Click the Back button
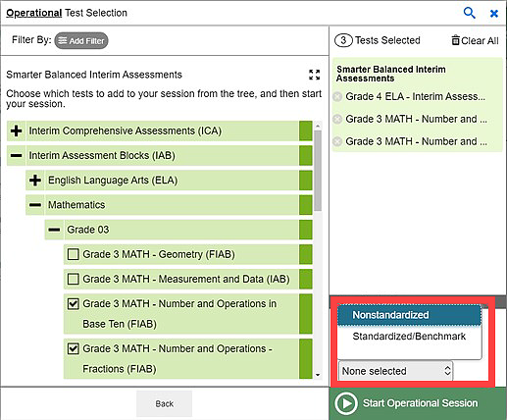Screen dimensions: 507x420 (164, 403)
